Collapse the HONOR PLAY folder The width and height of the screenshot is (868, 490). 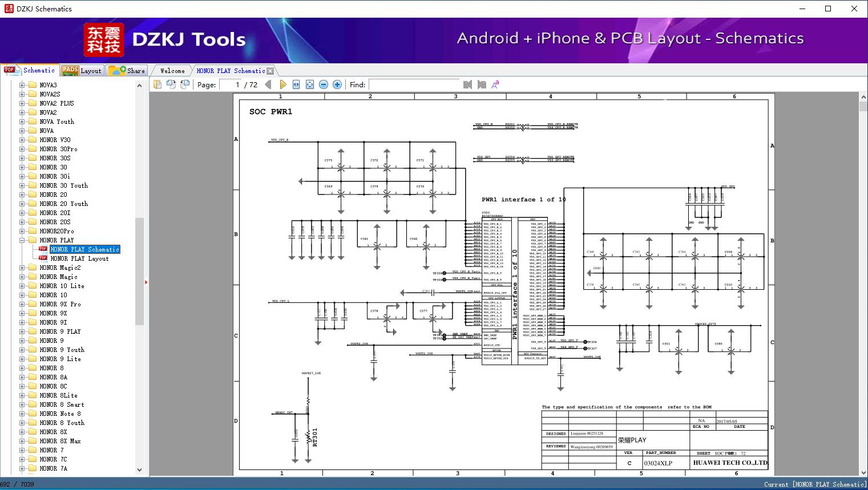click(22, 240)
